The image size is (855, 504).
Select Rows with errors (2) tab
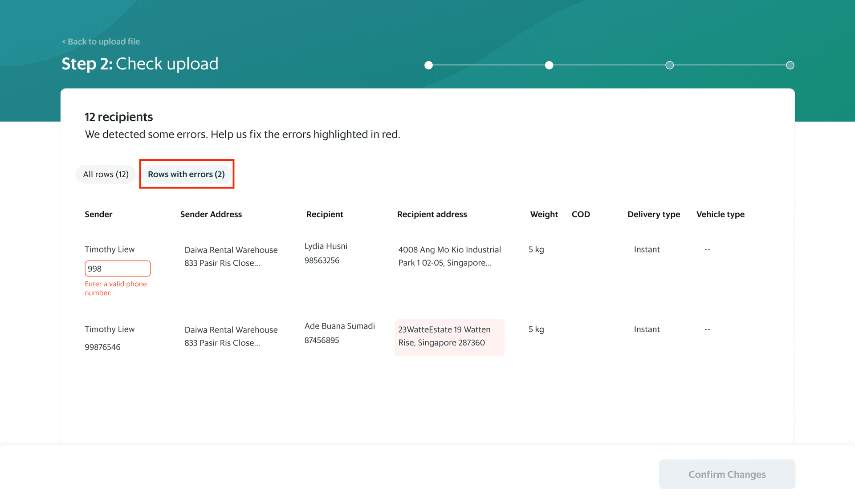click(x=187, y=174)
